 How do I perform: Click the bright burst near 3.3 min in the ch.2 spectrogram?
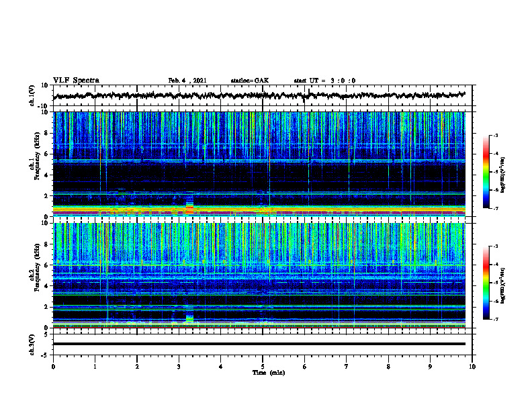[x=189, y=319]
